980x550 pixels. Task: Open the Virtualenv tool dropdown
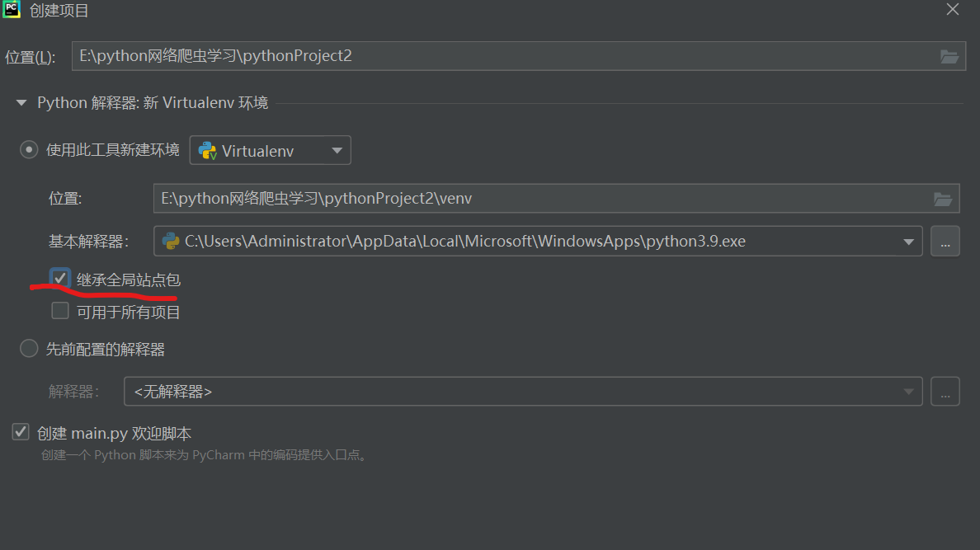point(270,151)
